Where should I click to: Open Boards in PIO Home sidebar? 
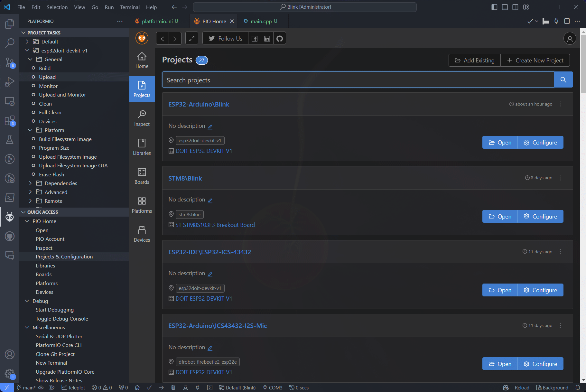pos(142,176)
